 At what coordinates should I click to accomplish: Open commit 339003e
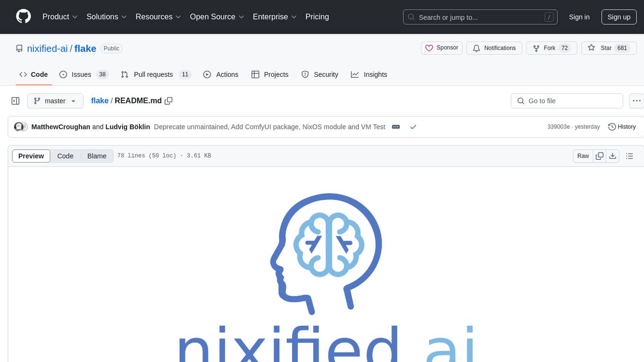558,127
